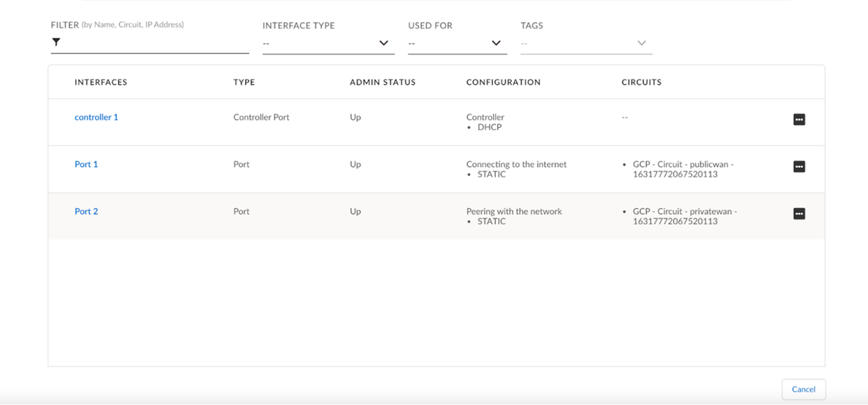Image resolution: width=868 pixels, height=405 pixels.
Task: Select the Port 2 interface link
Action: point(86,212)
